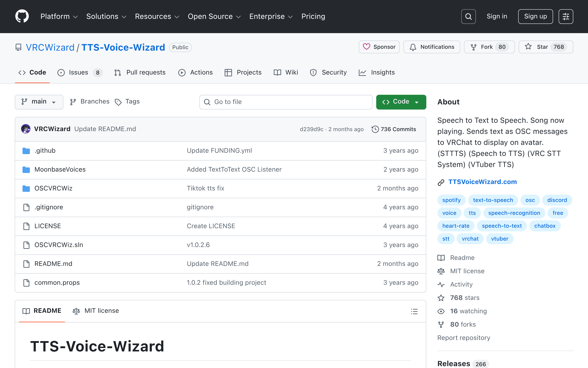Expand the Resources menu

click(x=157, y=16)
